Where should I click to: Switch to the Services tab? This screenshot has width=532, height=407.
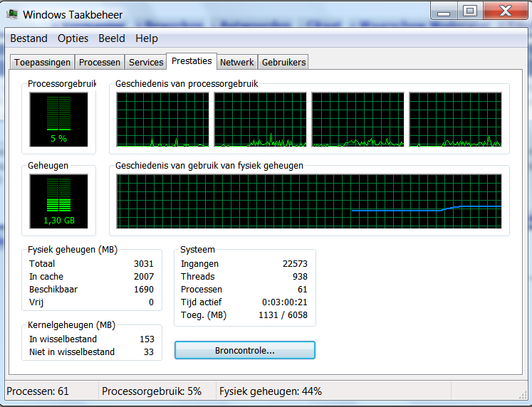pyautogui.click(x=146, y=63)
